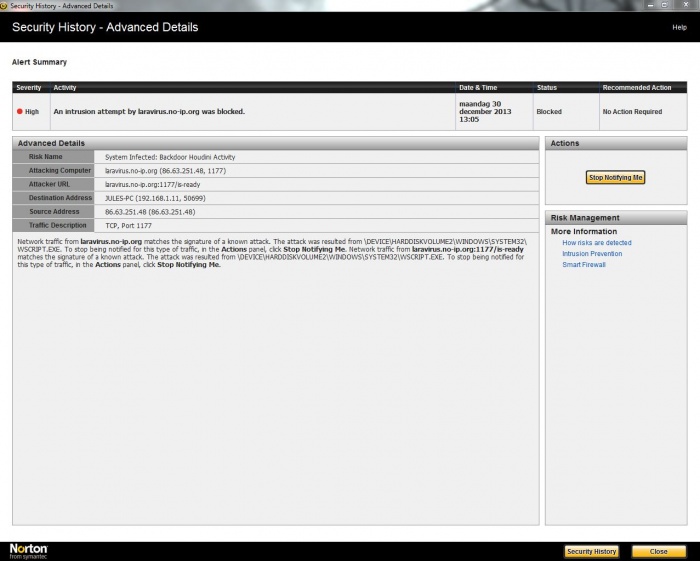Maximize the Security History window
Viewport: 700px width, 561px height.
[665, 5]
